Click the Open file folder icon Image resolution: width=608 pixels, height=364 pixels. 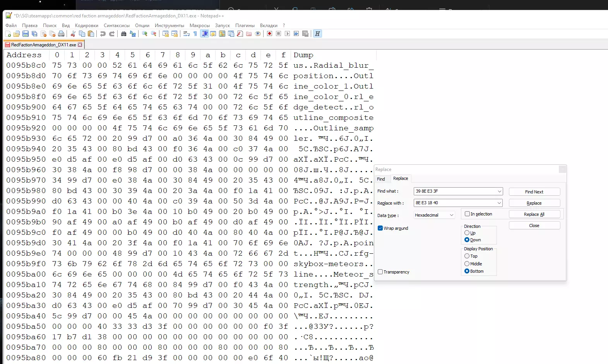pyautogui.click(x=17, y=34)
